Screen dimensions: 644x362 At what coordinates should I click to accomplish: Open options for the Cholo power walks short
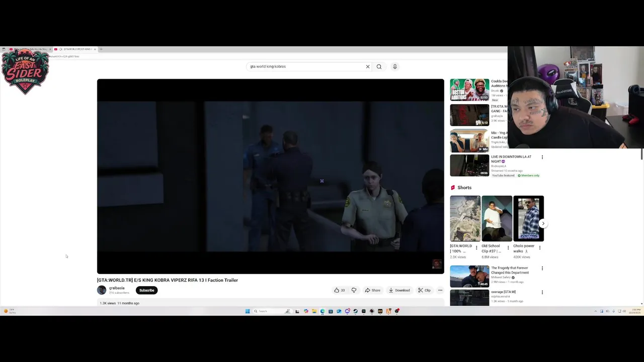pyautogui.click(x=540, y=248)
